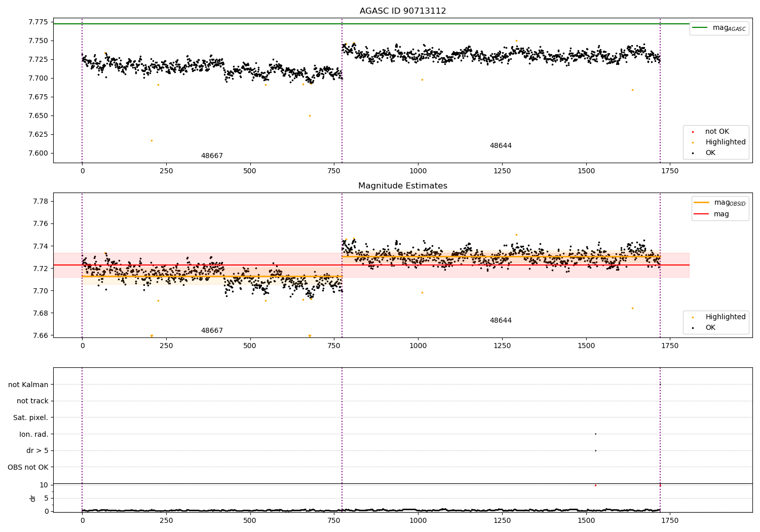Click the 'not track' row label
This screenshot has width=760, height=532.
(x=32, y=401)
